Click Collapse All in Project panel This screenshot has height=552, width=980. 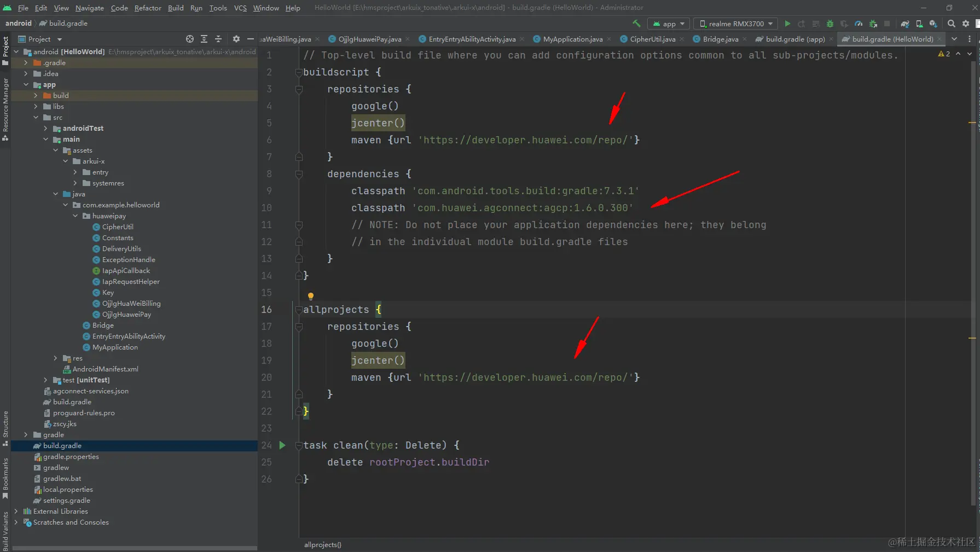click(218, 39)
